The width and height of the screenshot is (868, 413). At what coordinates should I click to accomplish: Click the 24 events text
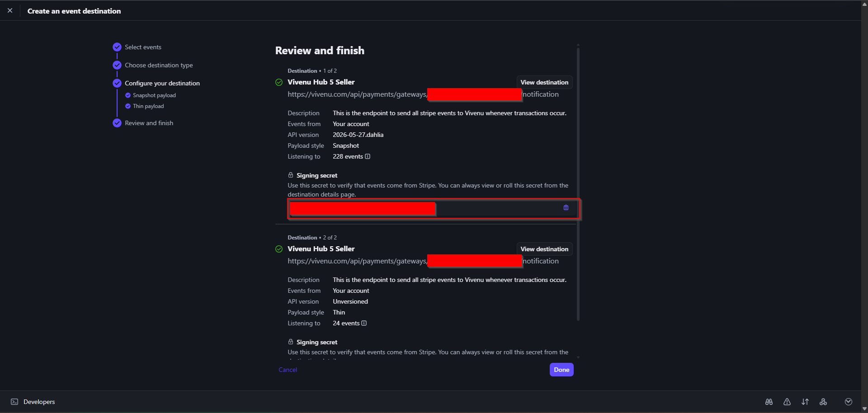click(x=346, y=323)
